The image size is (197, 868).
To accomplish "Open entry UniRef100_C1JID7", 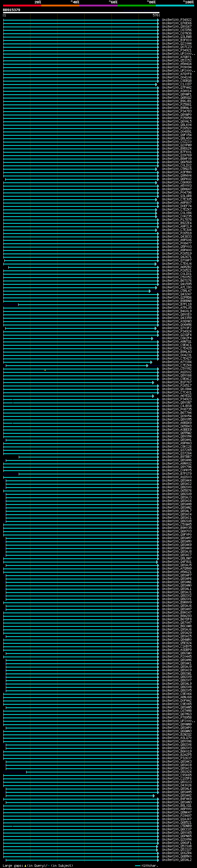I will point(177,84).
